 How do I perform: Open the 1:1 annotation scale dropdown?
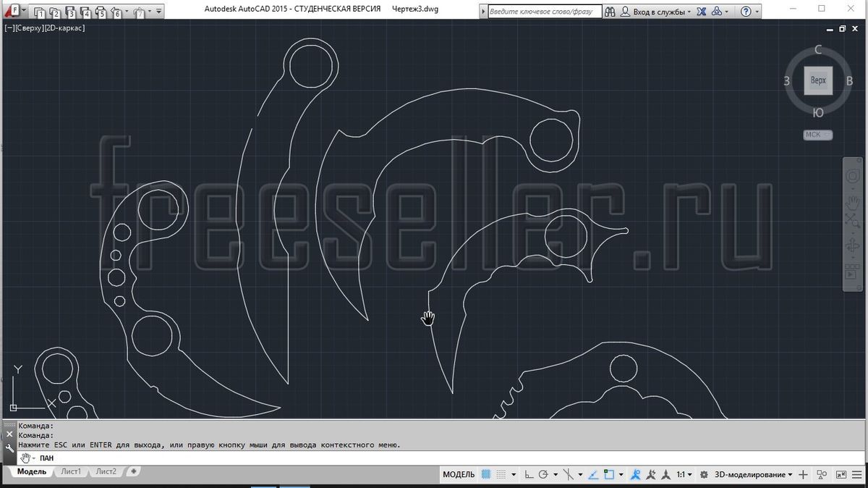point(684,475)
